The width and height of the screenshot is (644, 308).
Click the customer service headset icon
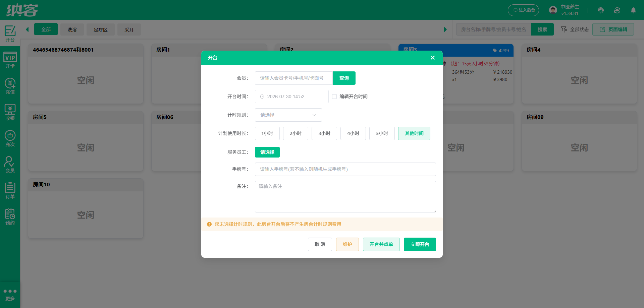(601, 10)
